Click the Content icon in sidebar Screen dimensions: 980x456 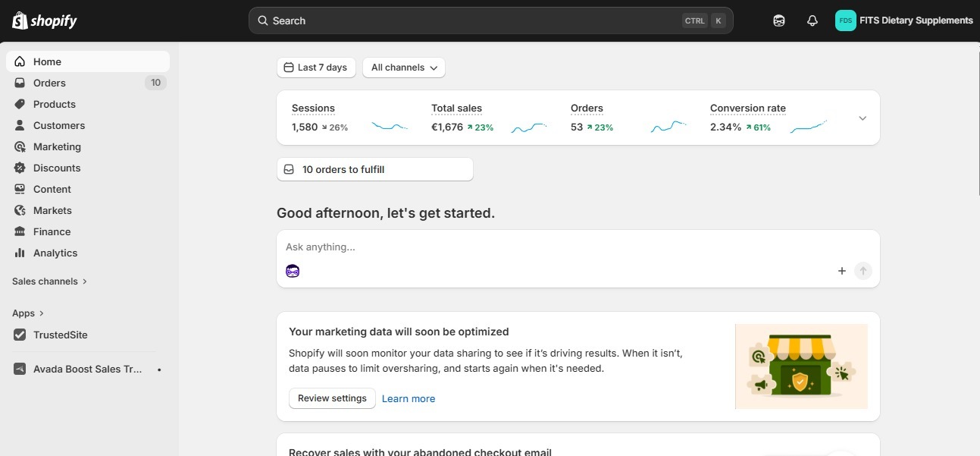point(20,189)
